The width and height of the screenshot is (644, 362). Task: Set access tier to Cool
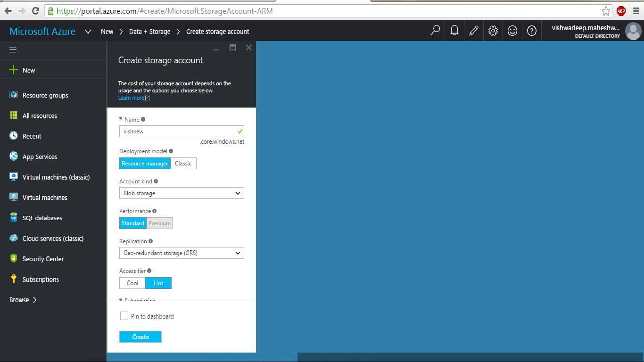(132, 283)
